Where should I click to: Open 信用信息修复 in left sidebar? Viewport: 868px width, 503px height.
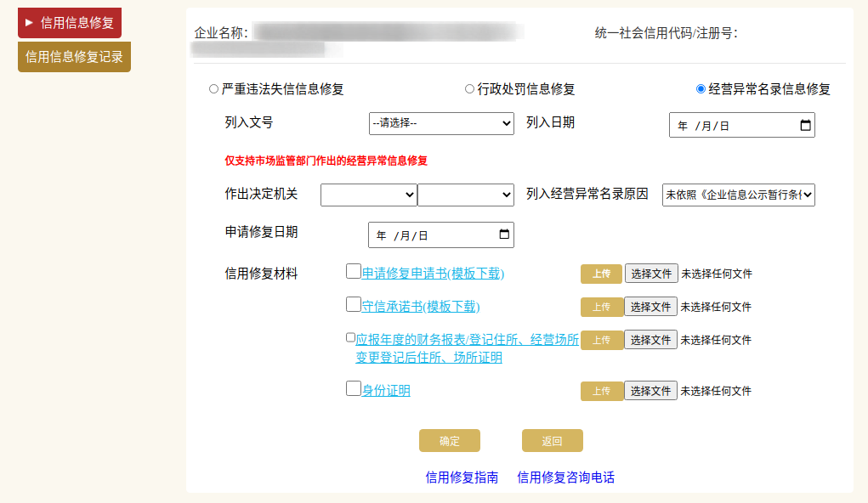70,23
